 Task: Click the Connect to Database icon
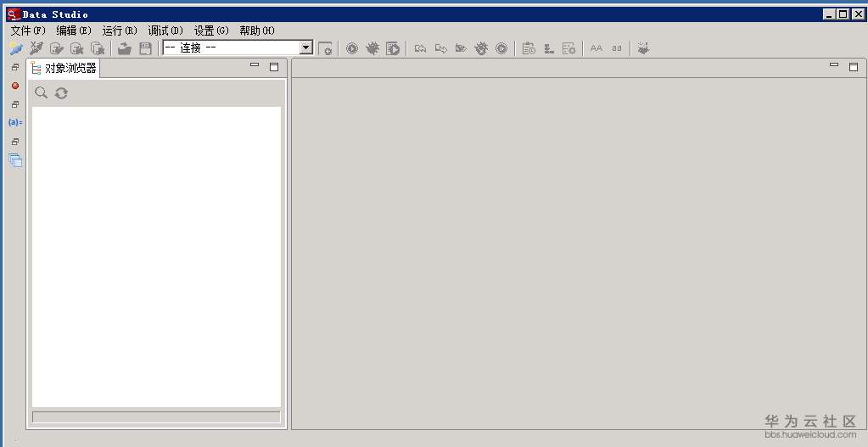(x=57, y=48)
